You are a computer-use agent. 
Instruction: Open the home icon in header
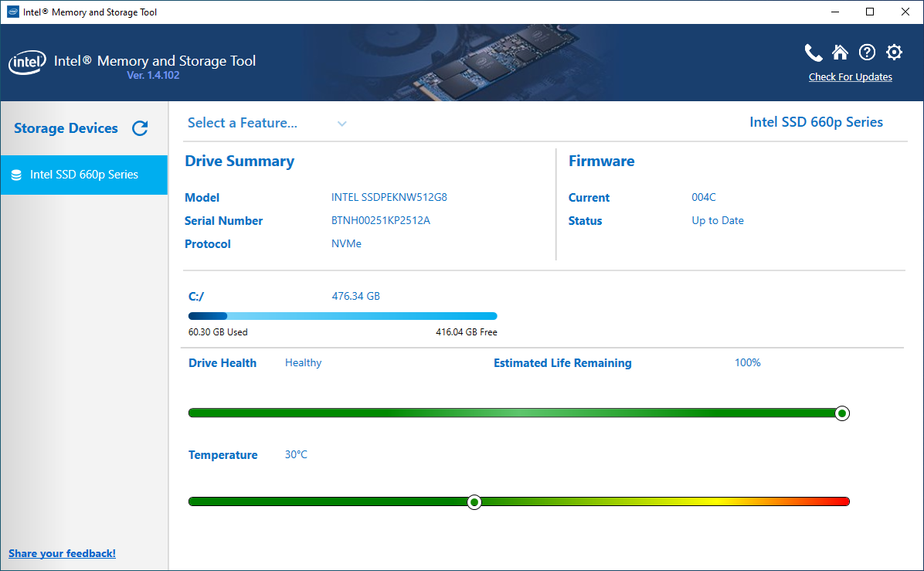[x=840, y=53]
